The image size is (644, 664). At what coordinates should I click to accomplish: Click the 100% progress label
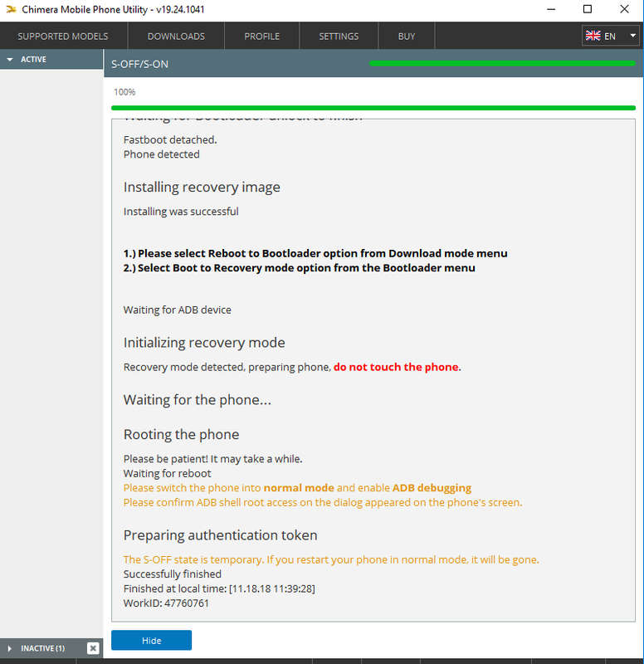[x=124, y=92]
